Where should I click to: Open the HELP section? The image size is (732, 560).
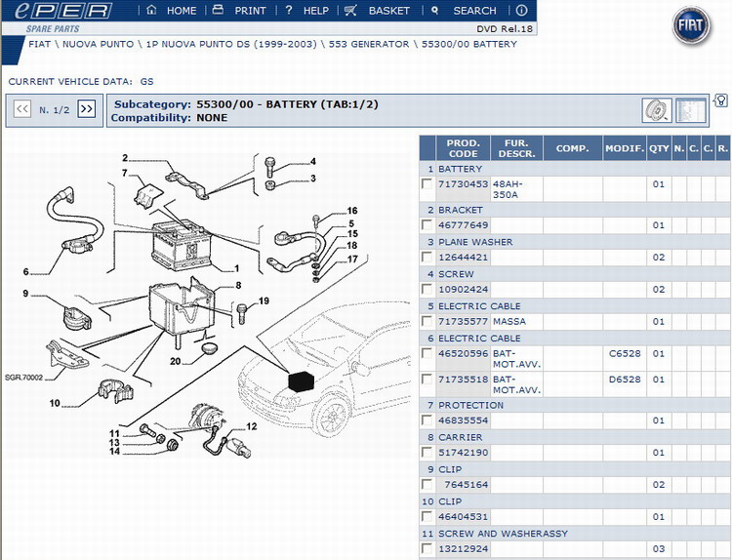(x=306, y=11)
